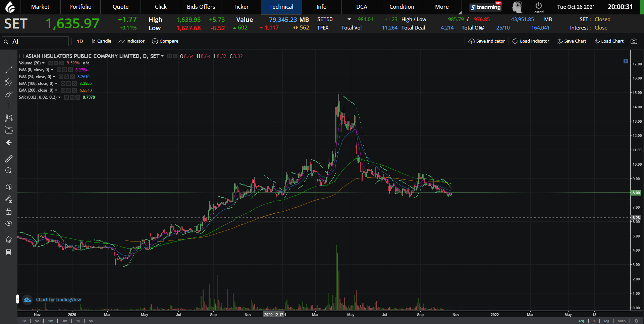
Task: Select the pitchfork drawing tool
Action: click(9, 82)
